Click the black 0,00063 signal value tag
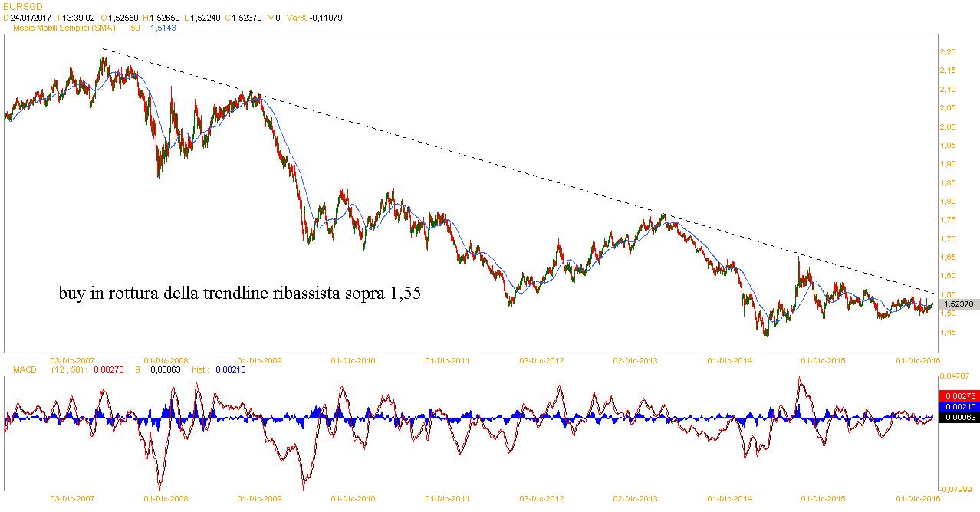The image size is (980, 512). point(956,418)
